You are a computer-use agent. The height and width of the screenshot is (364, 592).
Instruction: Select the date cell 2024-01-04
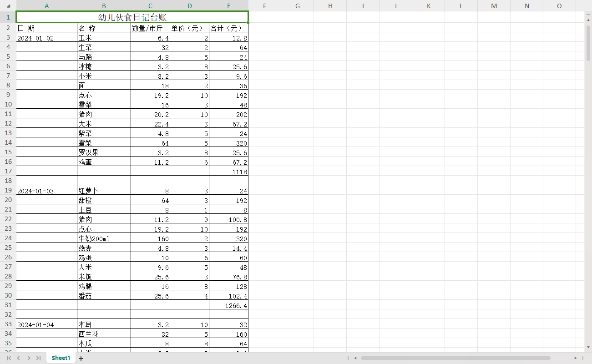tap(47, 324)
